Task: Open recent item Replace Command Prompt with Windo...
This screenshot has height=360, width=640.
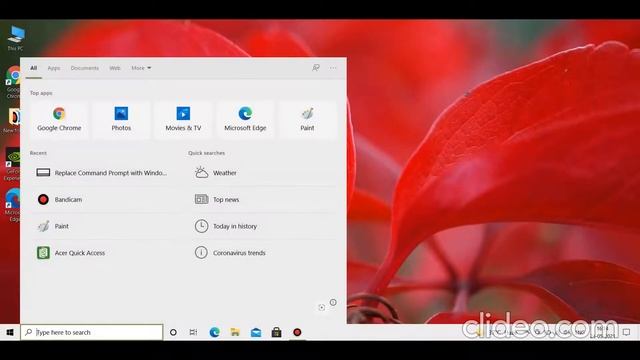Action: click(102, 173)
